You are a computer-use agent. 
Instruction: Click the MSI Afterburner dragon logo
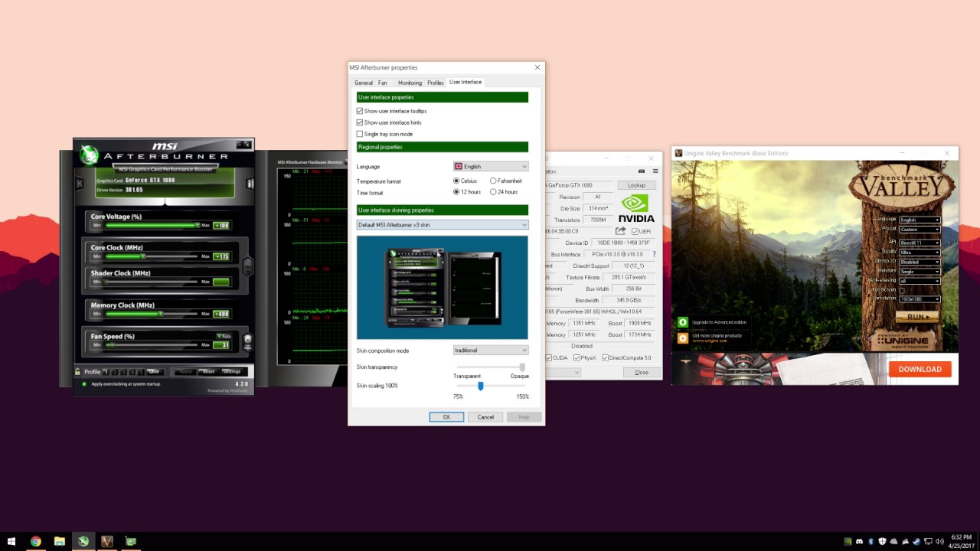click(89, 155)
